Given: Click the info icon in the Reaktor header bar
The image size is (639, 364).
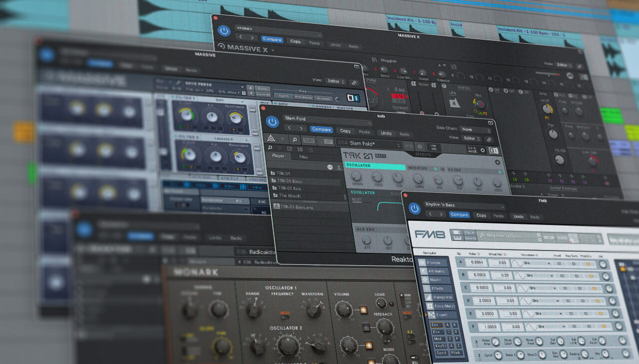Looking at the screenshot, I should (419, 147).
